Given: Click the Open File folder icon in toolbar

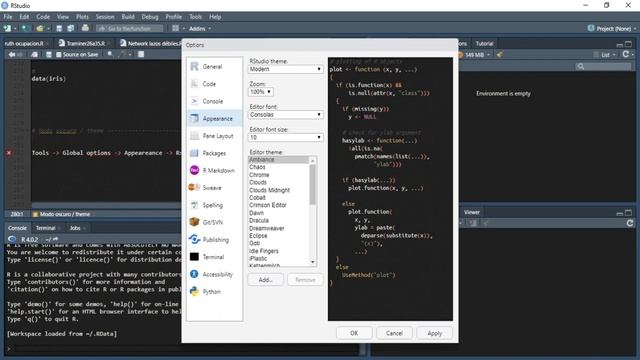Looking at the screenshot, I should pos(40,28).
